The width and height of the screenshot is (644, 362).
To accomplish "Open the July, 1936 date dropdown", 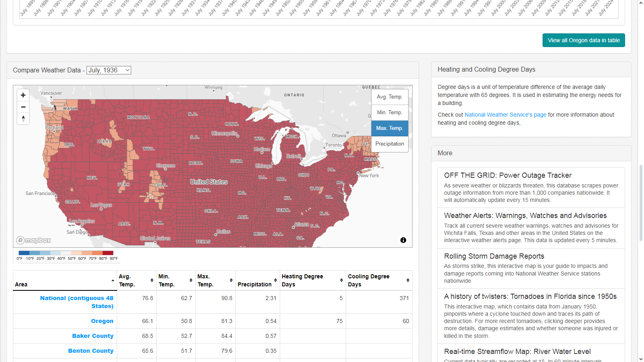I will pos(109,70).
